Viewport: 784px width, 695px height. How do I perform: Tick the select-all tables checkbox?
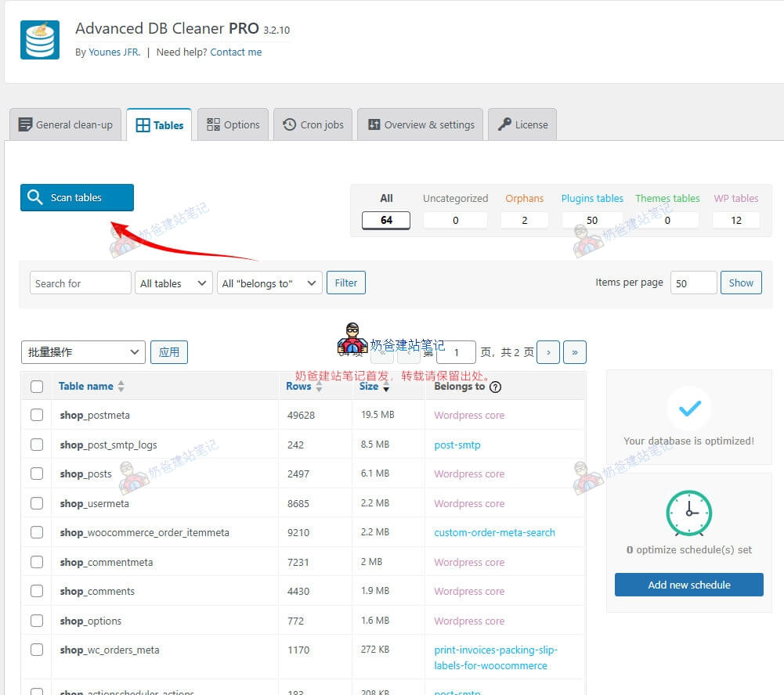tap(37, 387)
